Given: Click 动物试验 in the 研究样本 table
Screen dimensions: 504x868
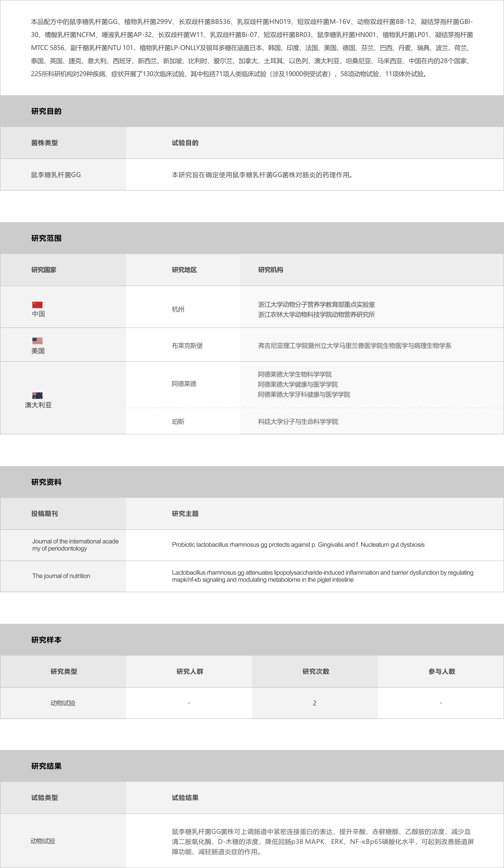Looking at the screenshot, I should click(x=63, y=703).
